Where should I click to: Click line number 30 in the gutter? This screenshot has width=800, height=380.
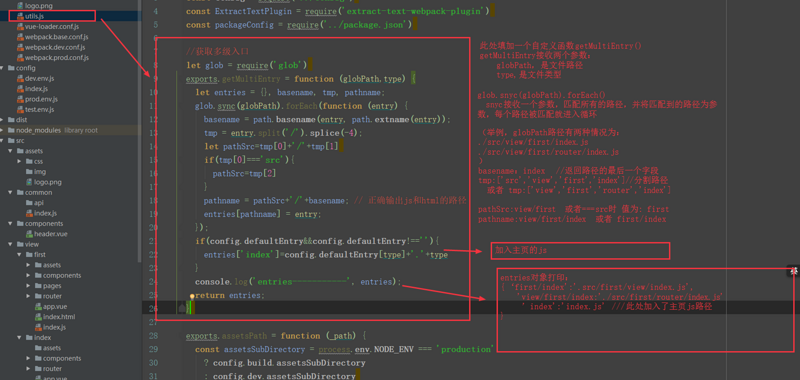(154, 363)
